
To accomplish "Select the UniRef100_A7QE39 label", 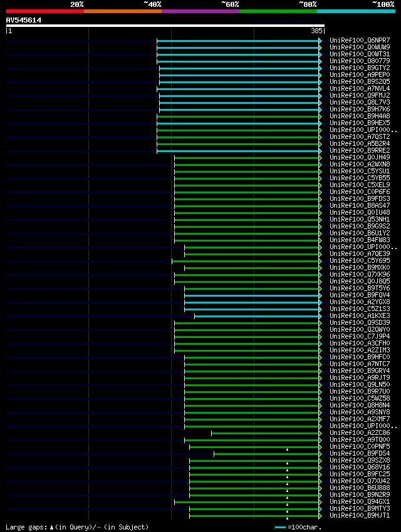I will click(x=360, y=253).
